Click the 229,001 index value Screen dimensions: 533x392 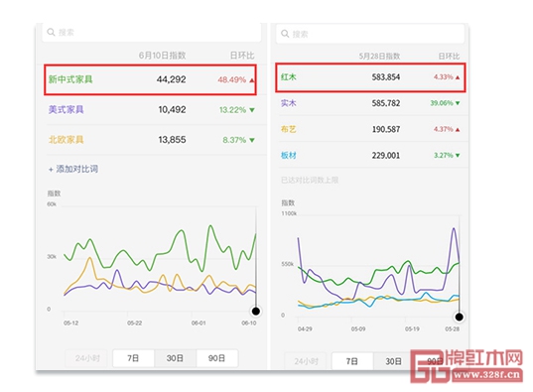386,156
